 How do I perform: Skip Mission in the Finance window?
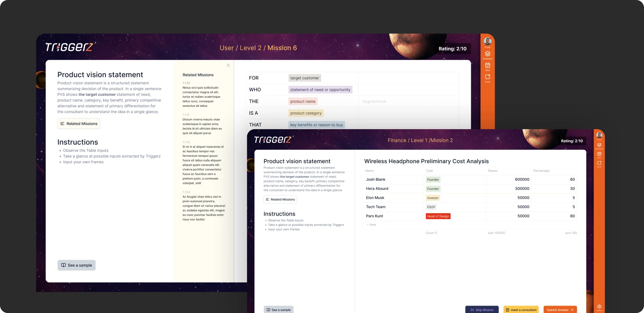[482, 310]
